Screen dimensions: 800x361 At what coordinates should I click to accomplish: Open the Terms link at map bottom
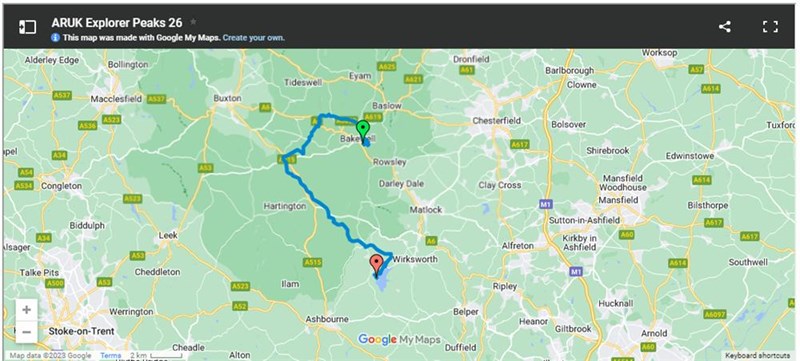[110, 355]
